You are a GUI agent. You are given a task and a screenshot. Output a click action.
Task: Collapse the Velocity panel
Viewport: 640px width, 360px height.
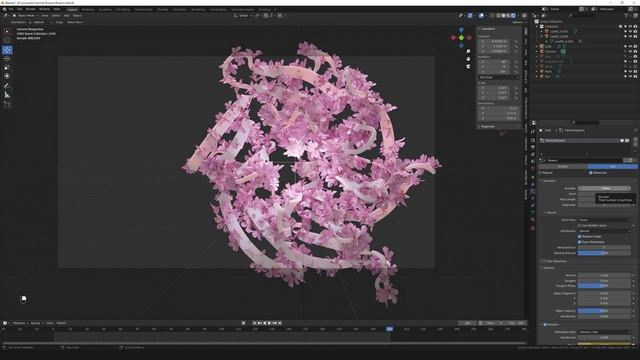pos(547,268)
